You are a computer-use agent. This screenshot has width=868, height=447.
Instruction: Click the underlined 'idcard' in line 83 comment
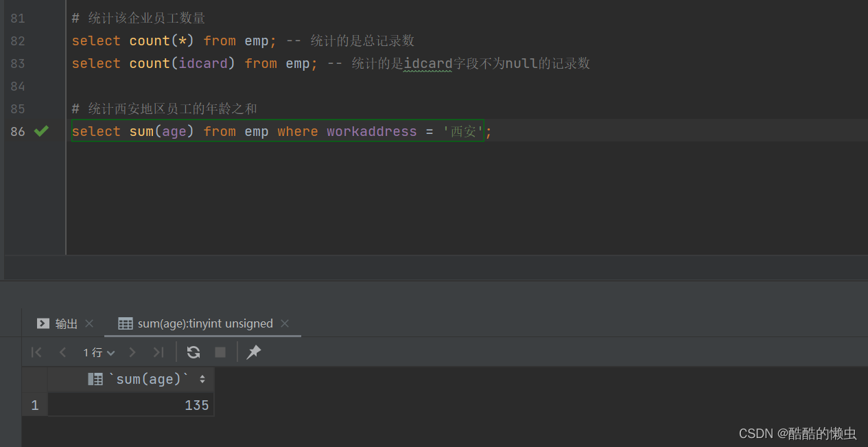428,64
